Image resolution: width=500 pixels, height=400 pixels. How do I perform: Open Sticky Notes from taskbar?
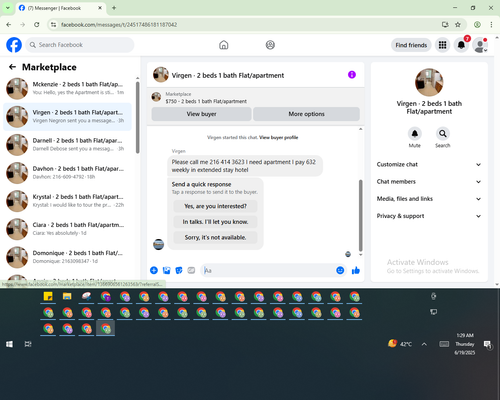[48, 296]
